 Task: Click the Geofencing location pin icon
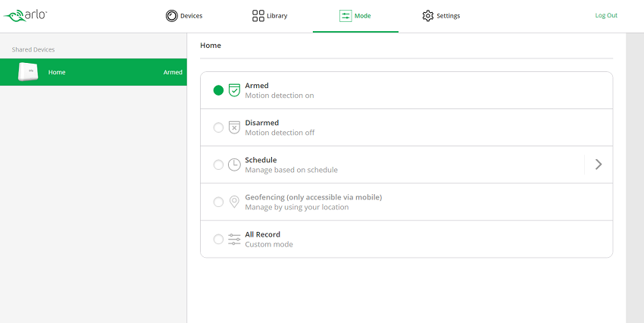pos(234,202)
